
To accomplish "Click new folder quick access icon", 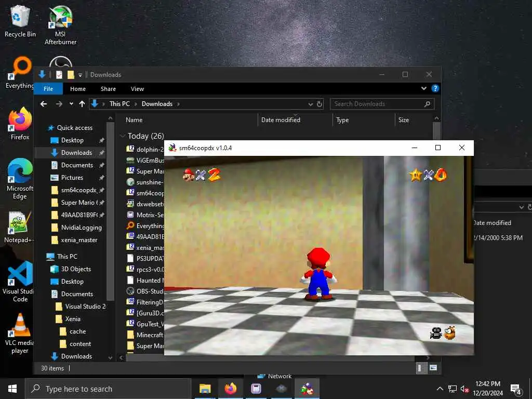I will pyautogui.click(x=71, y=75).
